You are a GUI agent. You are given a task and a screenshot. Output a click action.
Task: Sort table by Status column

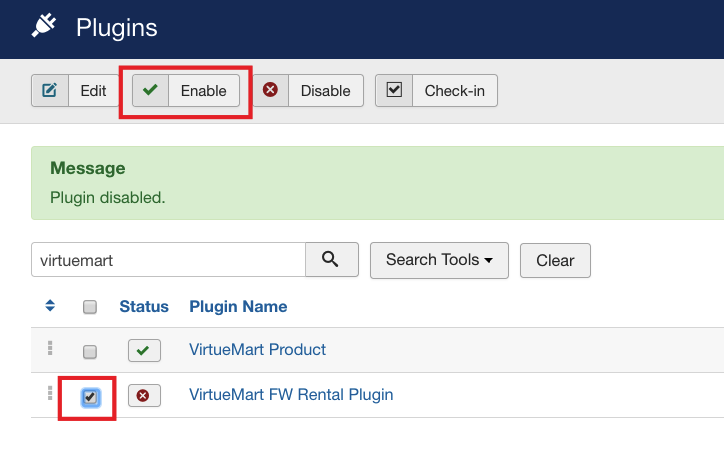click(144, 306)
